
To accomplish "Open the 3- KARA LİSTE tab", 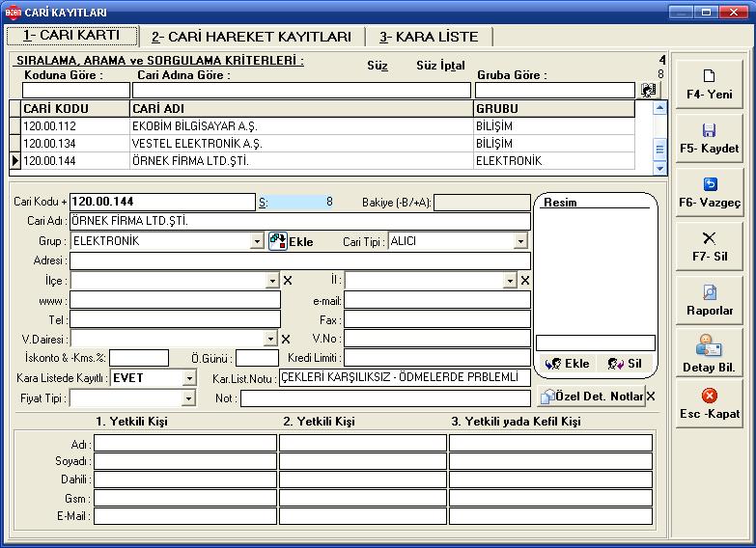I will [429, 37].
